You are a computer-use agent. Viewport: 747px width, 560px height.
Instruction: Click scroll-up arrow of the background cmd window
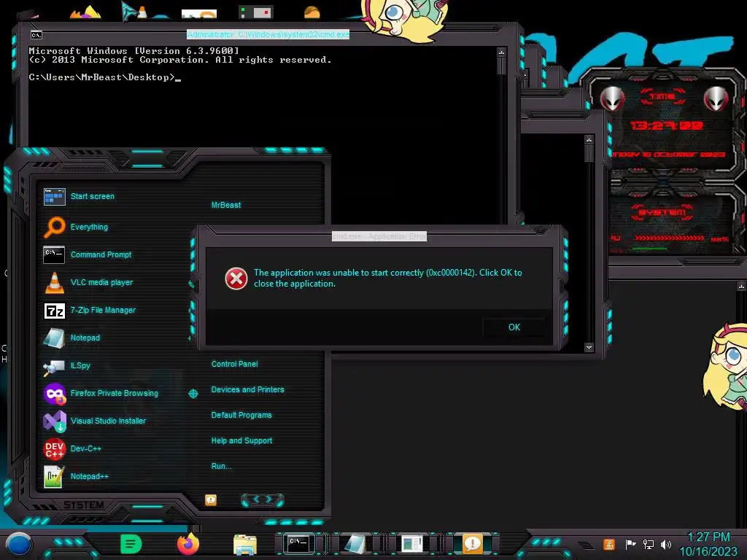589,140
